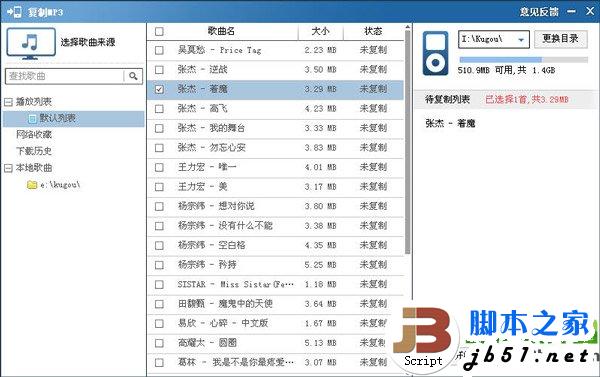600x377 pixels.
Task: Check the 杨宗纬 - 没有什么不能 checkbox
Action: click(x=159, y=226)
